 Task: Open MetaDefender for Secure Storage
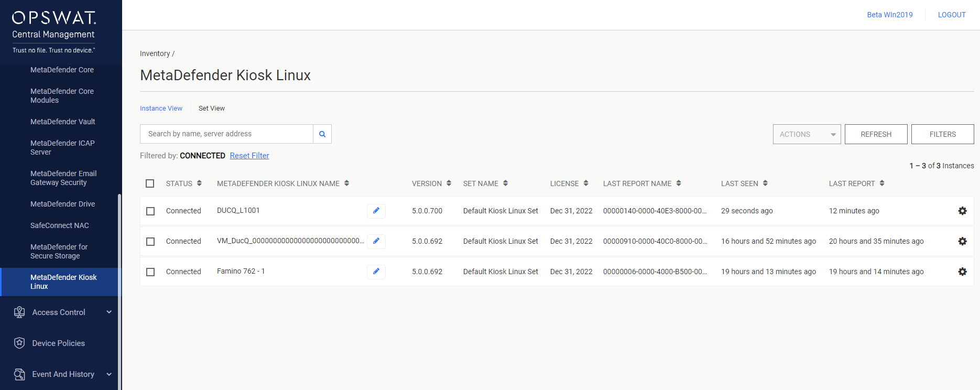[x=59, y=251]
